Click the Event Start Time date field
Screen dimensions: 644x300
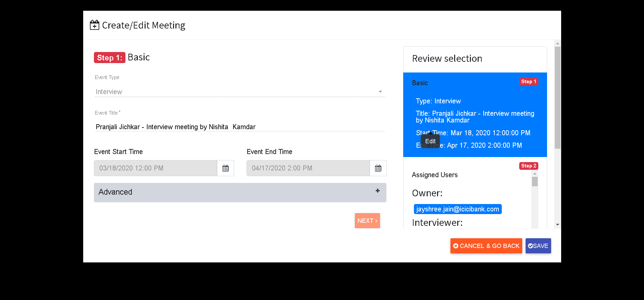tap(156, 168)
